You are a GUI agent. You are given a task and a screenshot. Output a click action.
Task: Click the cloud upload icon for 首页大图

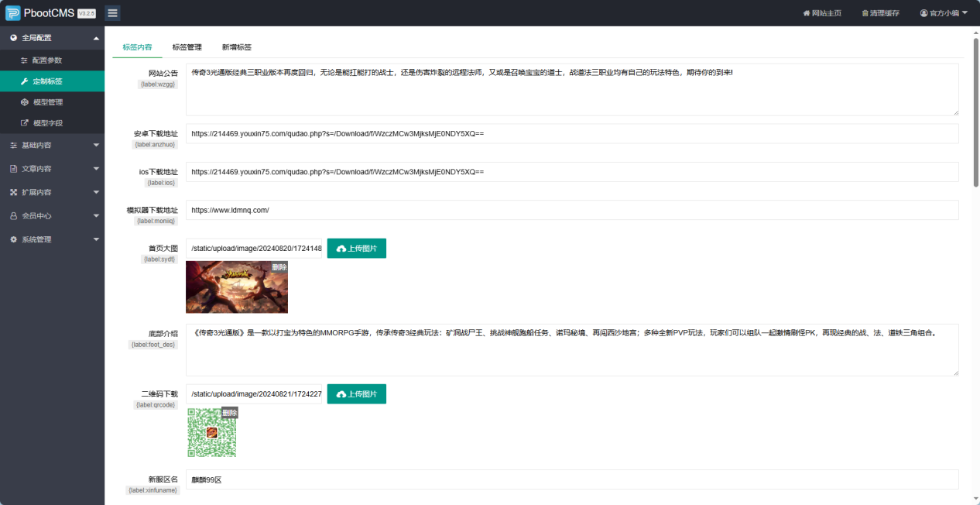point(341,249)
